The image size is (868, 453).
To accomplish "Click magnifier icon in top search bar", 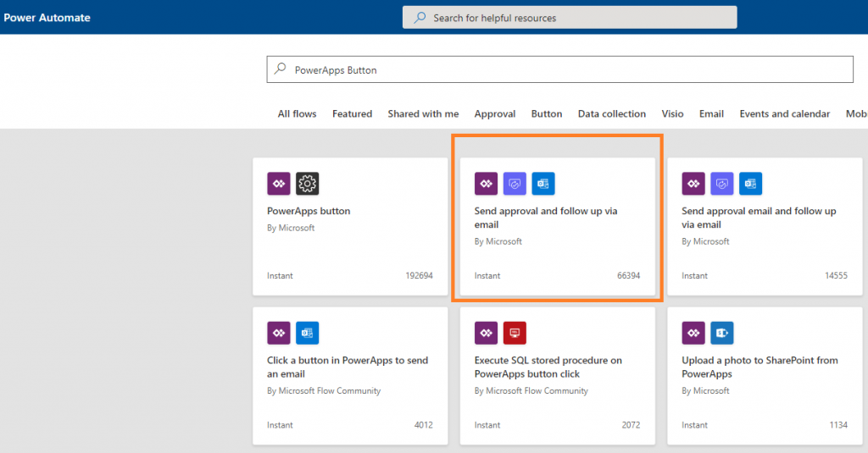I will [420, 18].
